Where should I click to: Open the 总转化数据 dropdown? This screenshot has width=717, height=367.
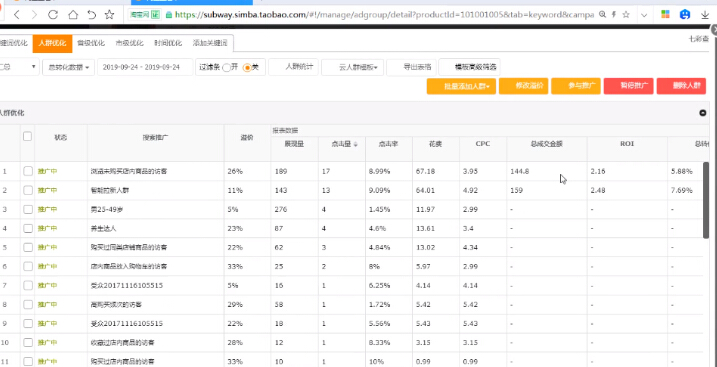coord(69,67)
